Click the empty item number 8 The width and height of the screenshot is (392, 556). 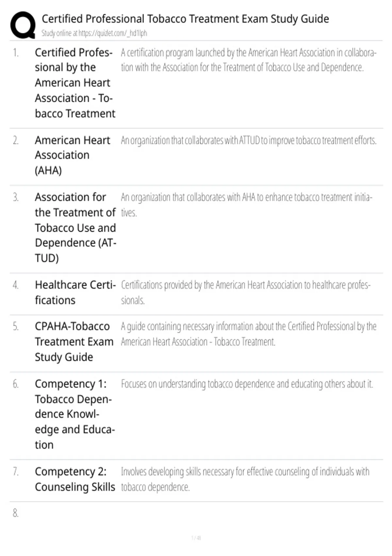click(16, 513)
